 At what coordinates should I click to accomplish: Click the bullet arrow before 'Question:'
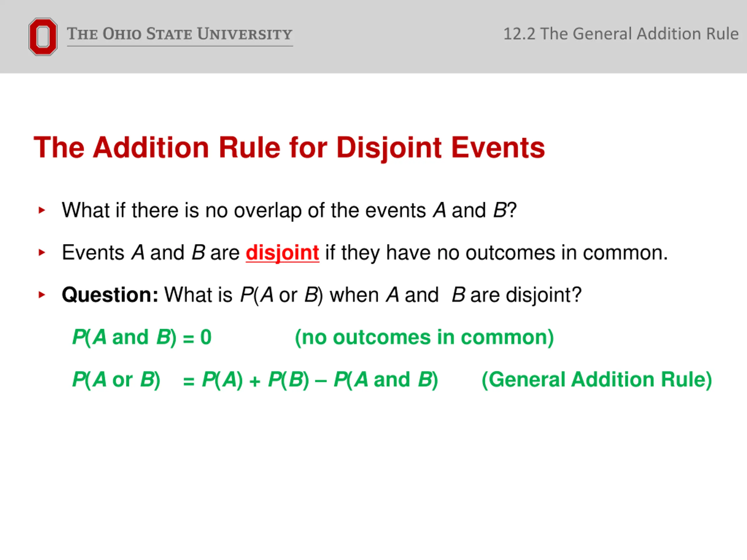(42, 295)
